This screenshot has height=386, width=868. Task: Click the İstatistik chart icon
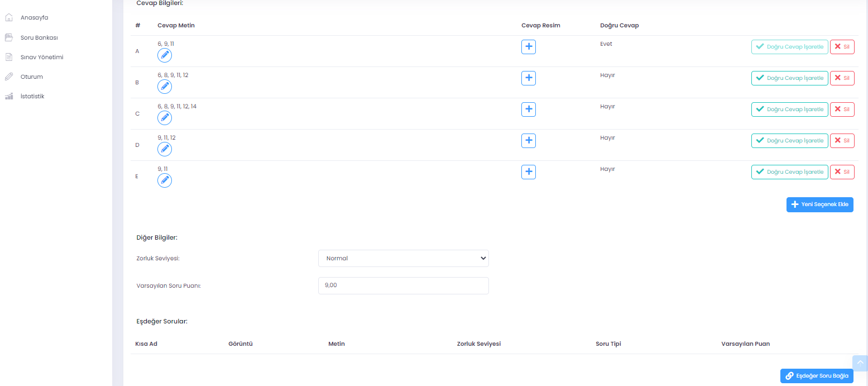click(x=9, y=97)
